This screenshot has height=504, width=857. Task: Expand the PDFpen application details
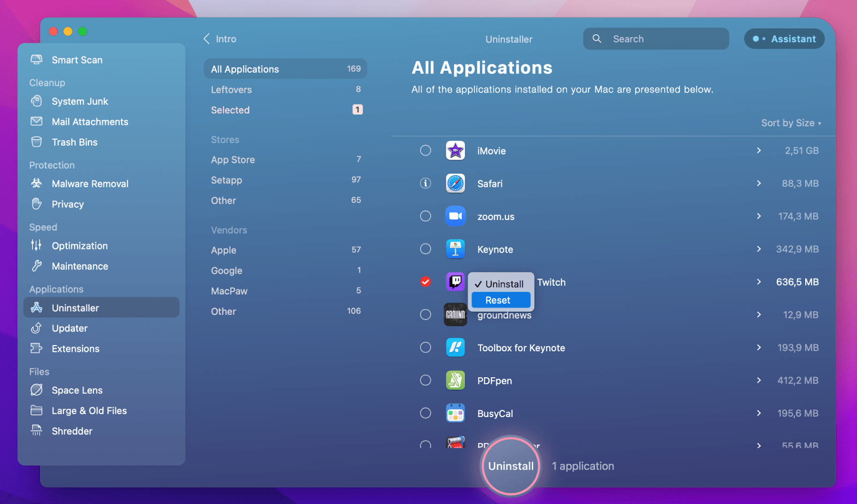click(x=759, y=380)
